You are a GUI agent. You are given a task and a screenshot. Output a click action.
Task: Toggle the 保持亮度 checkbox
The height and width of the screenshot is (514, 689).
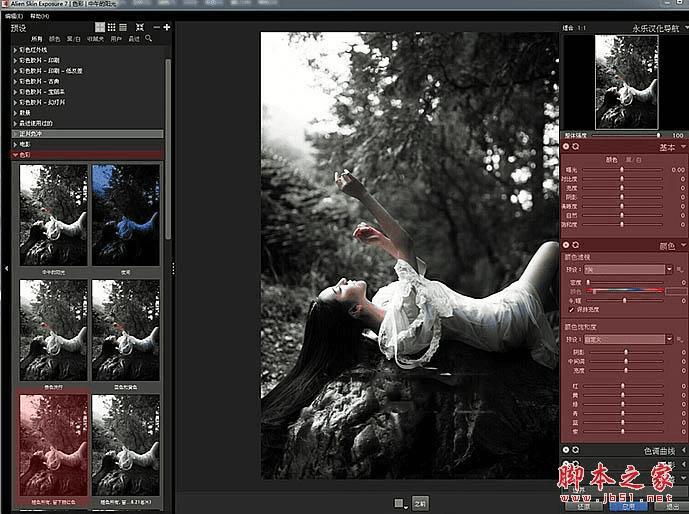[572, 310]
